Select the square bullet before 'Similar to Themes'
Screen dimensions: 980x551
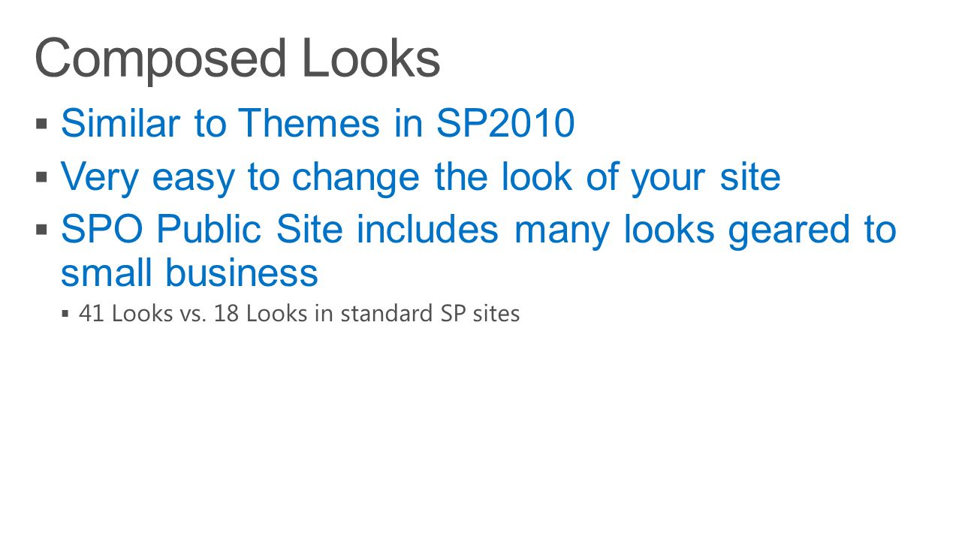(41, 122)
